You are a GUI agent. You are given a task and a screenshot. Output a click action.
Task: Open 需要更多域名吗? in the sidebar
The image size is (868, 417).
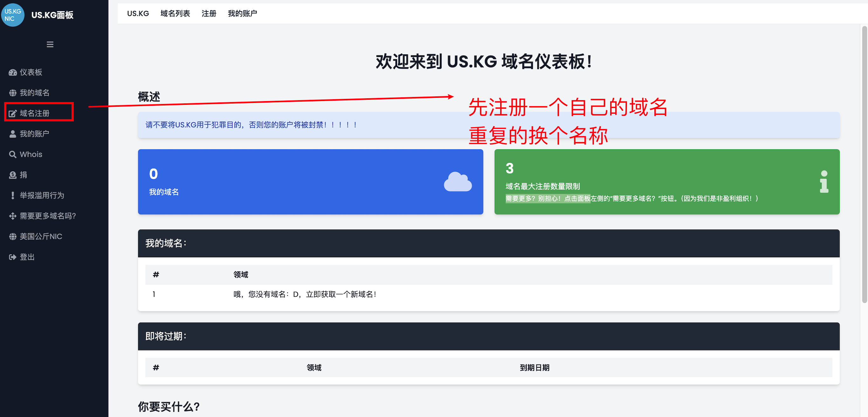tap(48, 216)
